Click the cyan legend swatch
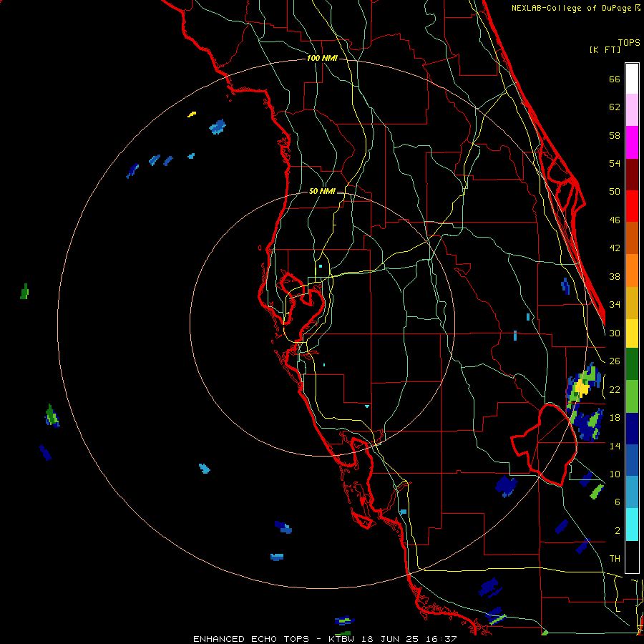The image size is (644, 644). click(632, 525)
